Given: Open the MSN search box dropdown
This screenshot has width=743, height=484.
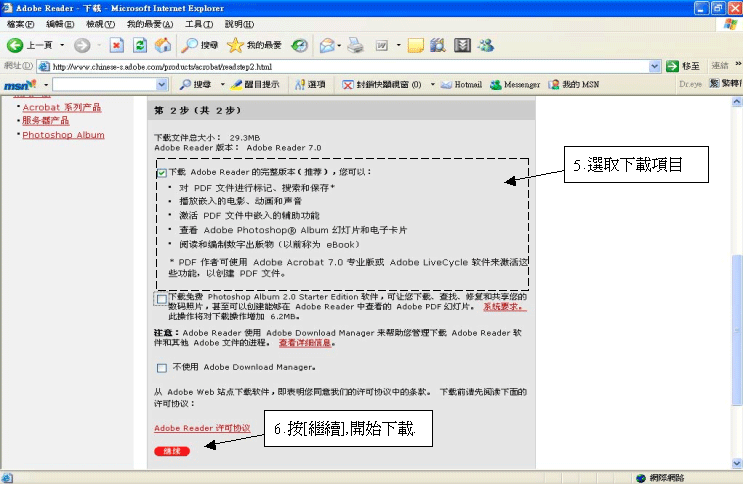Looking at the screenshot, I should pos(162,85).
